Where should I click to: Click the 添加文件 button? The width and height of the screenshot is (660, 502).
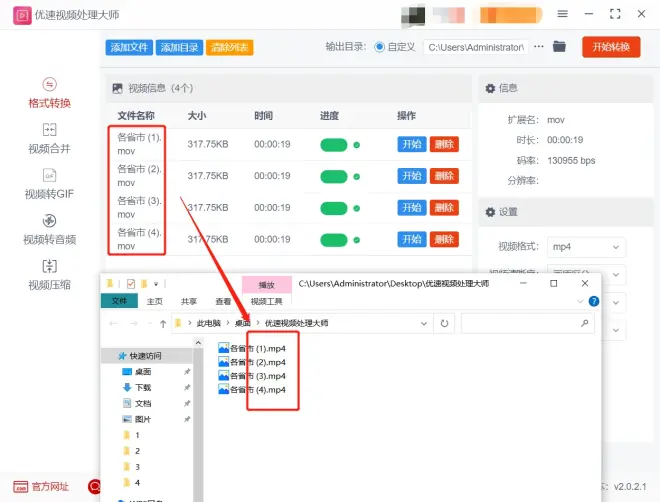tap(129, 47)
